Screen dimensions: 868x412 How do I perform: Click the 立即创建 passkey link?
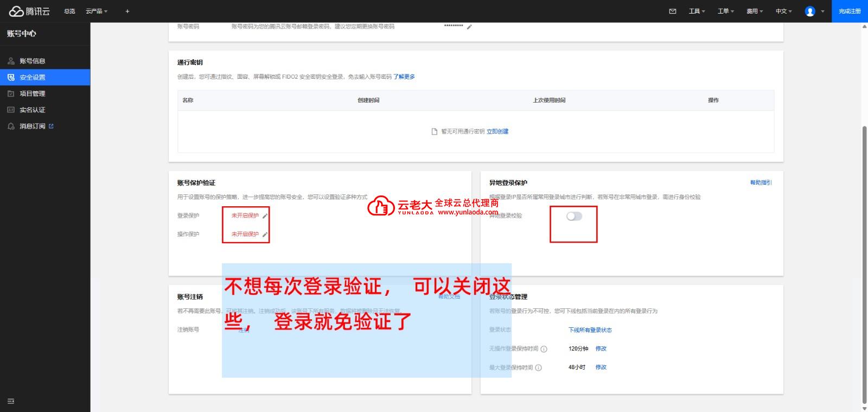pos(497,131)
